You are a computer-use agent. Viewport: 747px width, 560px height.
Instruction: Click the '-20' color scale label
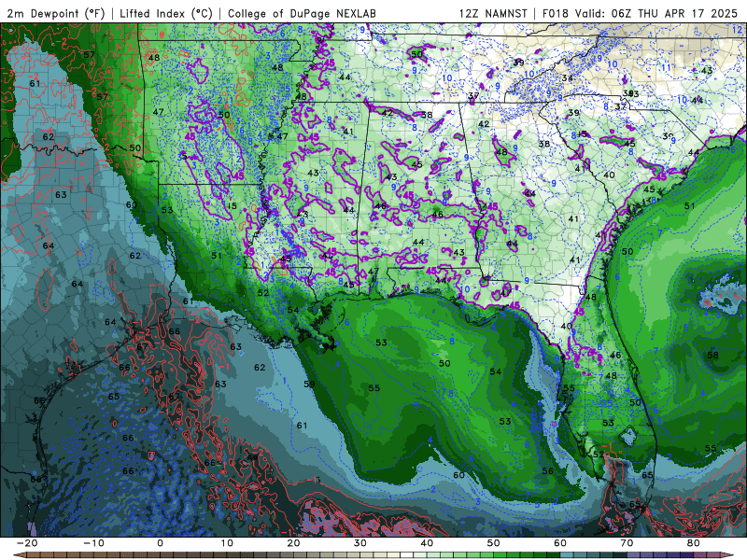pos(27,543)
